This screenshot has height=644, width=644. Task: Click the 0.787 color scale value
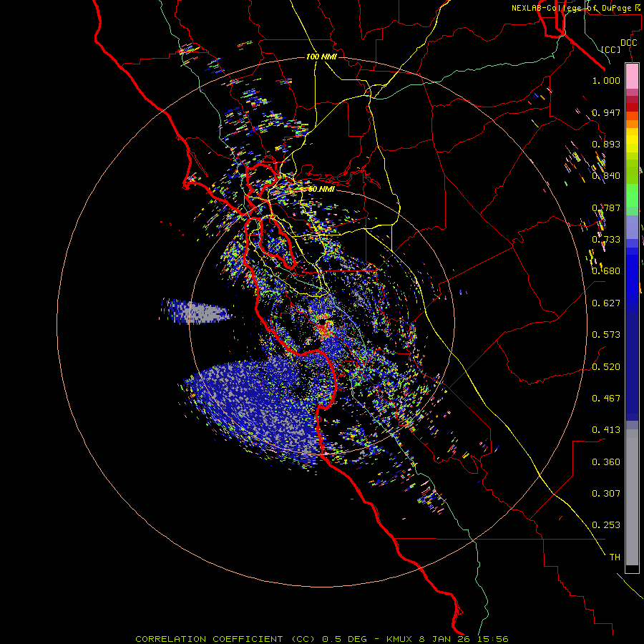(606, 208)
